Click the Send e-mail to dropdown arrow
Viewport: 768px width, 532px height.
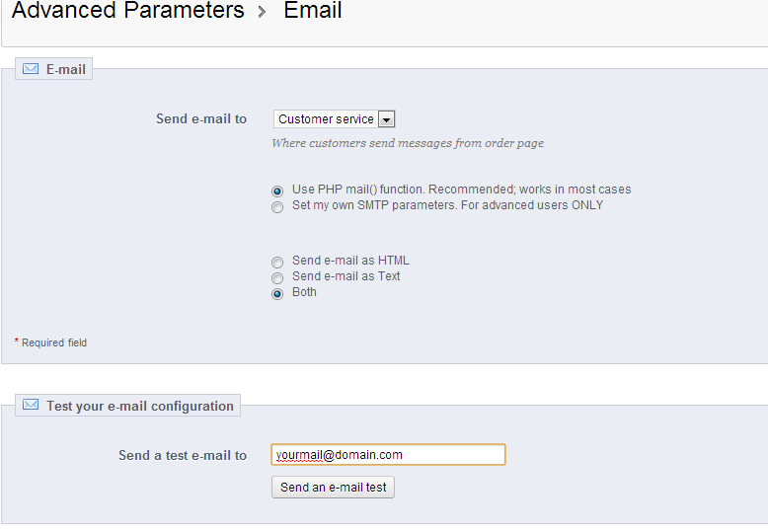[386, 119]
